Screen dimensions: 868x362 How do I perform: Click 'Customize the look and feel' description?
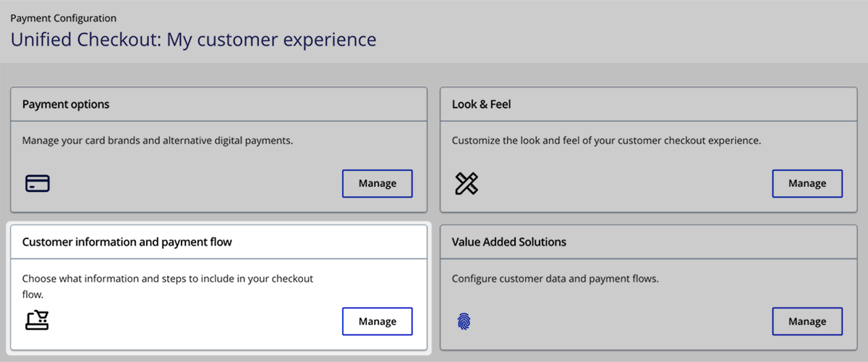[x=607, y=140]
